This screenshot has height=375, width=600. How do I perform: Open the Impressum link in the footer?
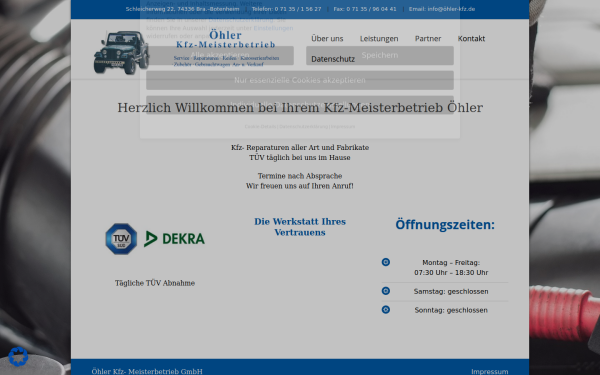tap(489, 372)
